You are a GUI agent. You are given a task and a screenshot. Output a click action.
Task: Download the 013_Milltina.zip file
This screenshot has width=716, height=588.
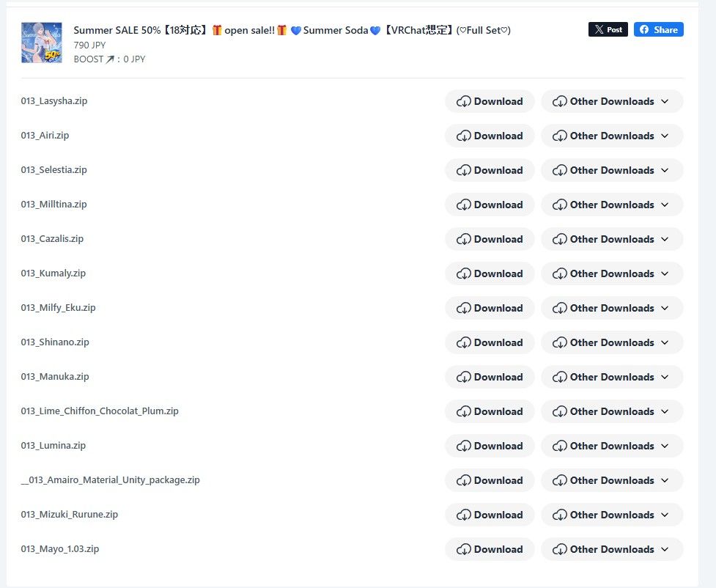click(x=490, y=205)
